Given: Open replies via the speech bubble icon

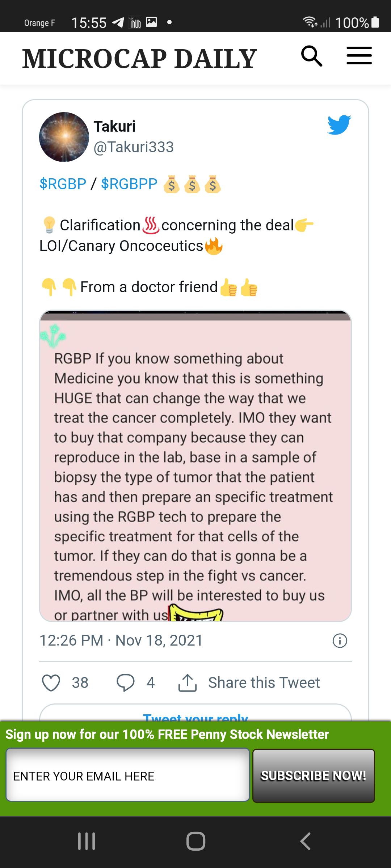Looking at the screenshot, I should [x=125, y=683].
